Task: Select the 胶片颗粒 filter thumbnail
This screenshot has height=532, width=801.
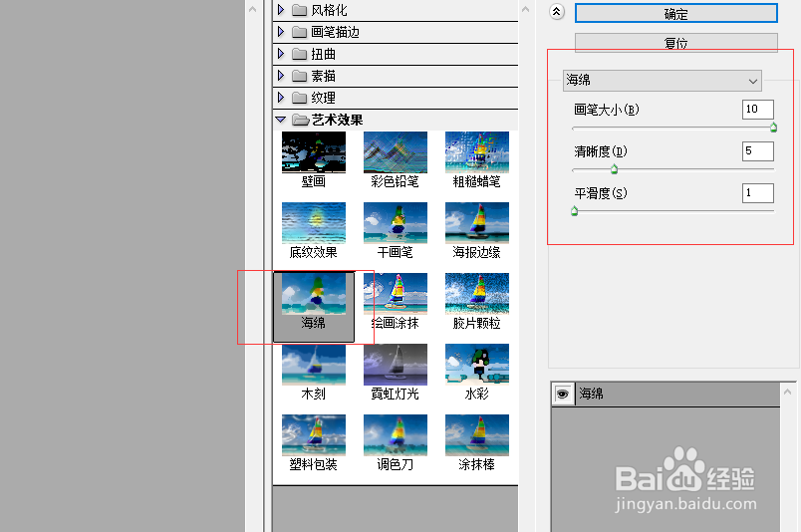Action: (477, 293)
